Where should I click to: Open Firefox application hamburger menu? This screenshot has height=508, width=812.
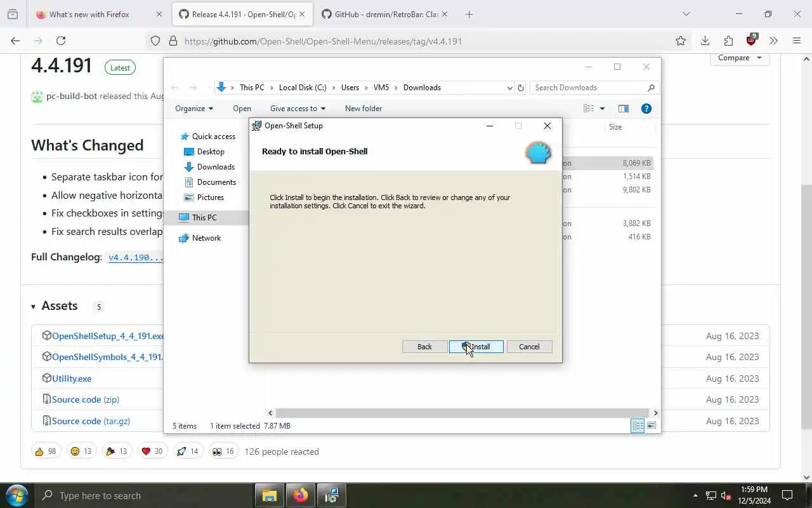(797, 41)
